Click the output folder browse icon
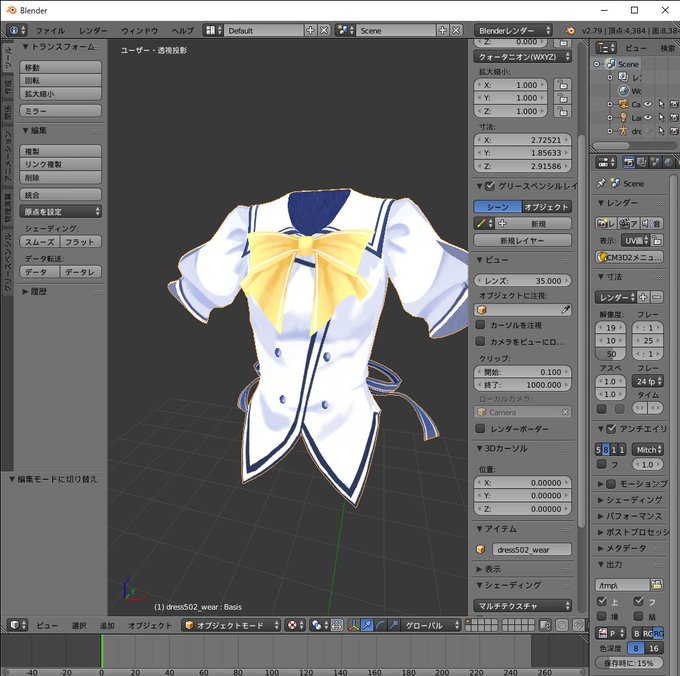 tap(657, 585)
